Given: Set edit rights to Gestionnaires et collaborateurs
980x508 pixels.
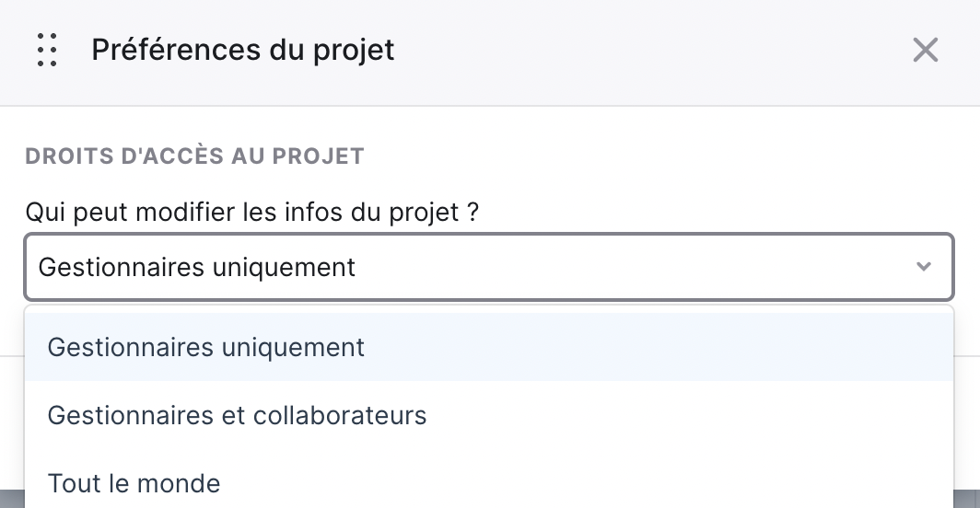Looking at the screenshot, I should tap(489, 416).
